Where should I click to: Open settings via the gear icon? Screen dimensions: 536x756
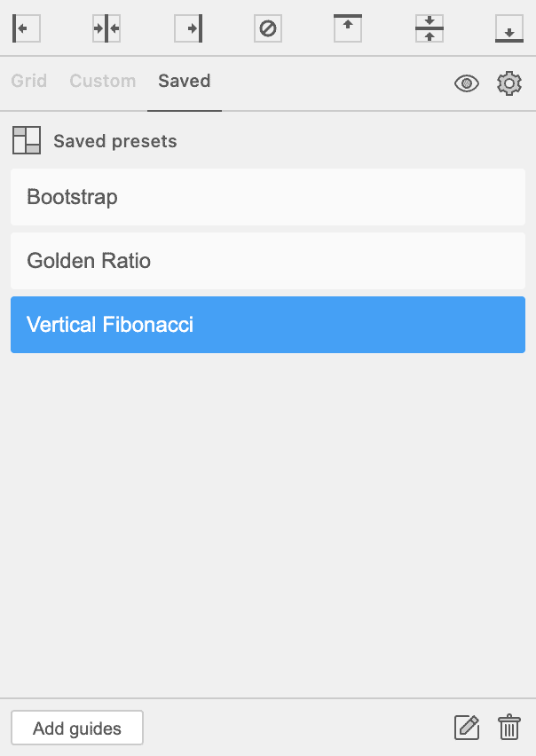[509, 83]
